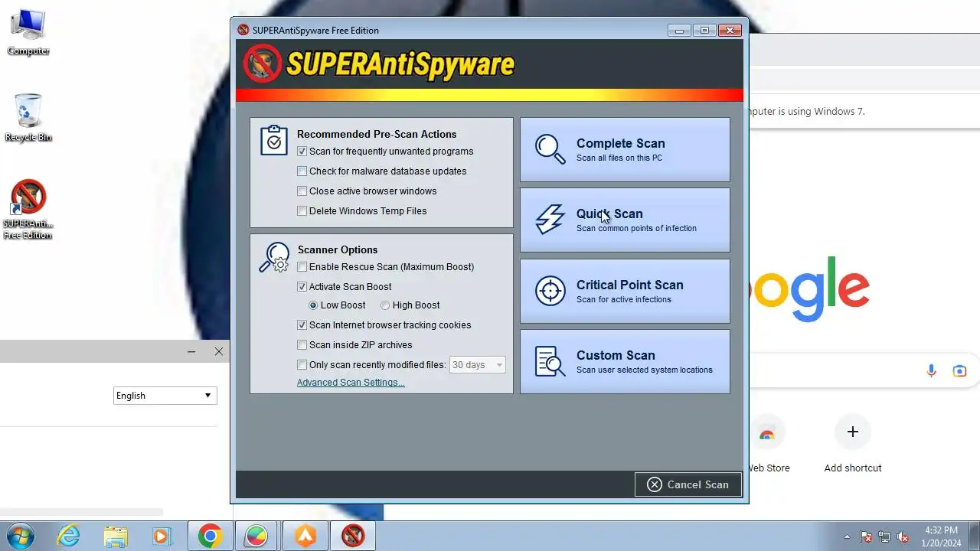980x551 pixels.
Task: Select SUPERAntiSpyware Free Edition desktop shortcut
Action: (x=28, y=210)
